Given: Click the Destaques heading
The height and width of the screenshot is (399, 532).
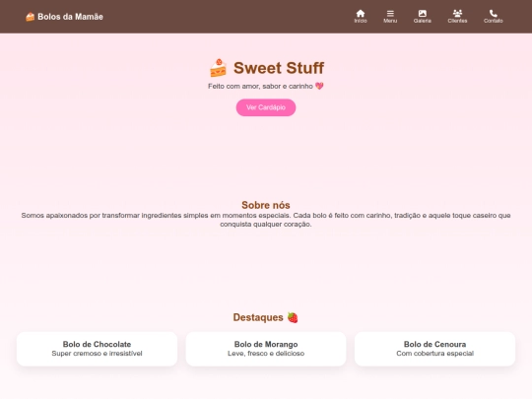Looking at the screenshot, I should pyautogui.click(x=258, y=317).
